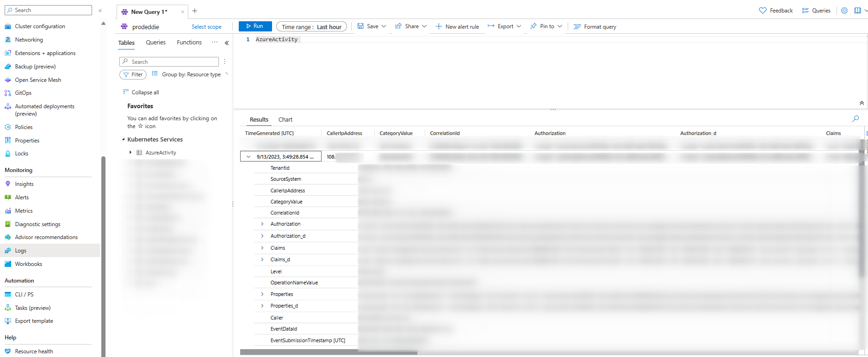Open the search options vertical ellipsis
The image size is (868, 357).
224,62
